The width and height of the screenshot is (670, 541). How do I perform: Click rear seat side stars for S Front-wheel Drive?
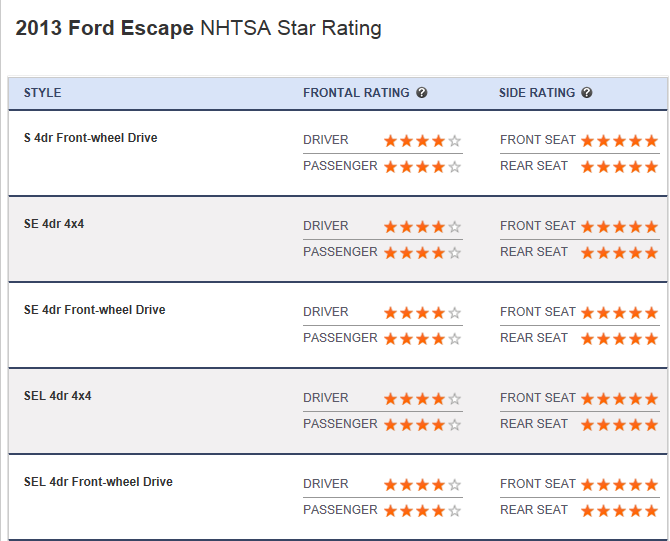619,167
